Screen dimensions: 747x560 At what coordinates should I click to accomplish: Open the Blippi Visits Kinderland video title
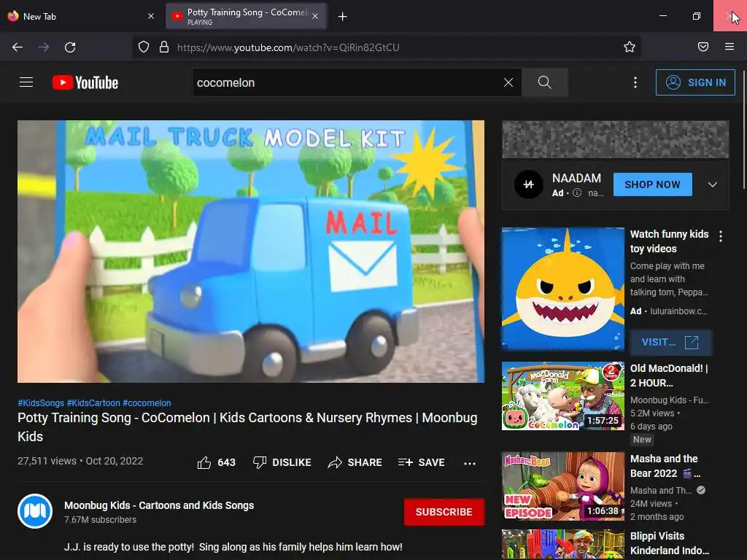pyautogui.click(x=670, y=543)
